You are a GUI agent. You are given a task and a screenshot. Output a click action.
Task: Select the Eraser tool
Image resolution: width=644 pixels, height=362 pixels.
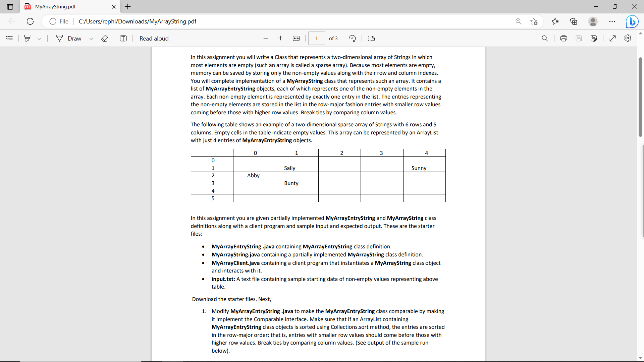[x=104, y=38]
